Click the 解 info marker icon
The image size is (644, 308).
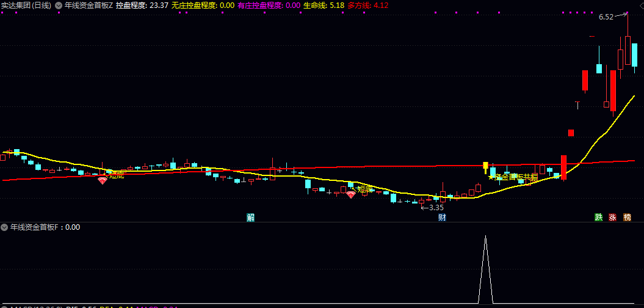click(250, 218)
